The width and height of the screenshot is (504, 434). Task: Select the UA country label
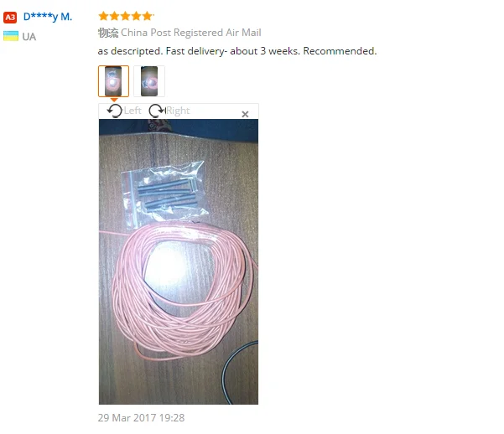pos(29,37)
